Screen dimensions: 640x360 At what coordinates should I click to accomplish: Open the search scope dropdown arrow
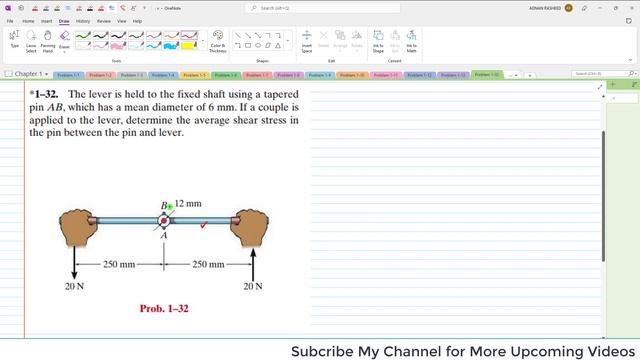click(636, 73)
